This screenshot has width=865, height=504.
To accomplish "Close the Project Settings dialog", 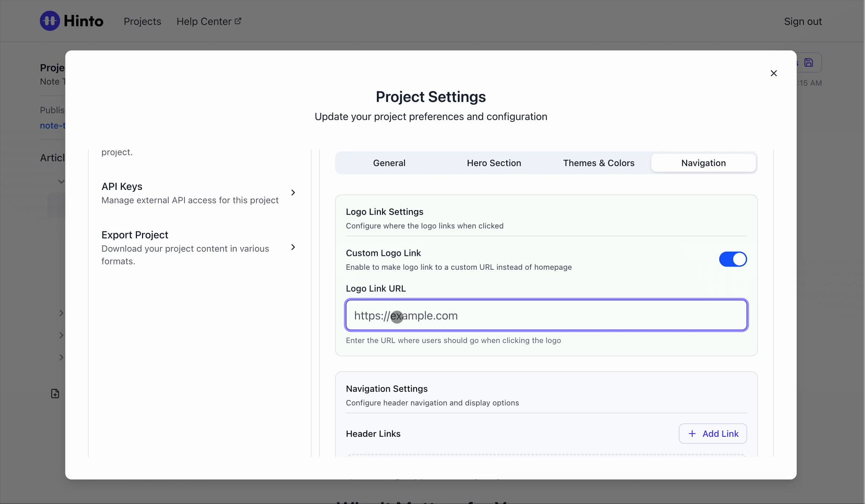I will click(x=773, y=73).
